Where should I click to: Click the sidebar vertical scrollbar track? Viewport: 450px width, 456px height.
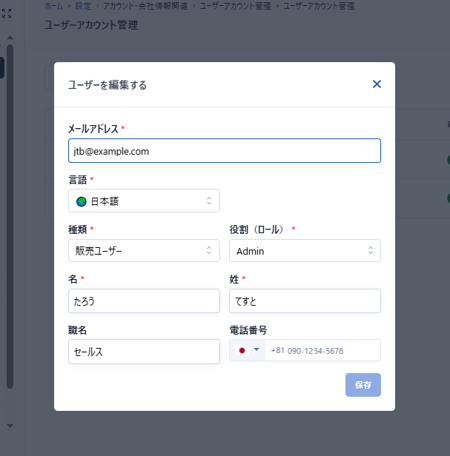[10, 217]
